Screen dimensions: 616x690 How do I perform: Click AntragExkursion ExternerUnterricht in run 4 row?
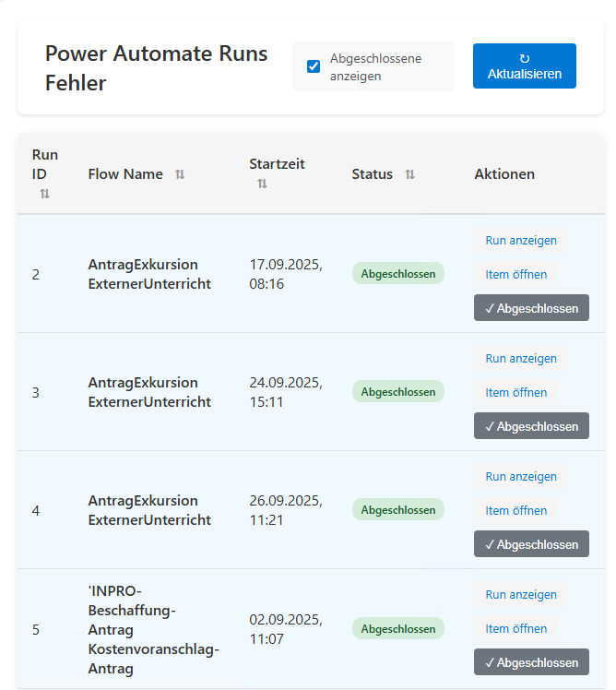(149, 510)
